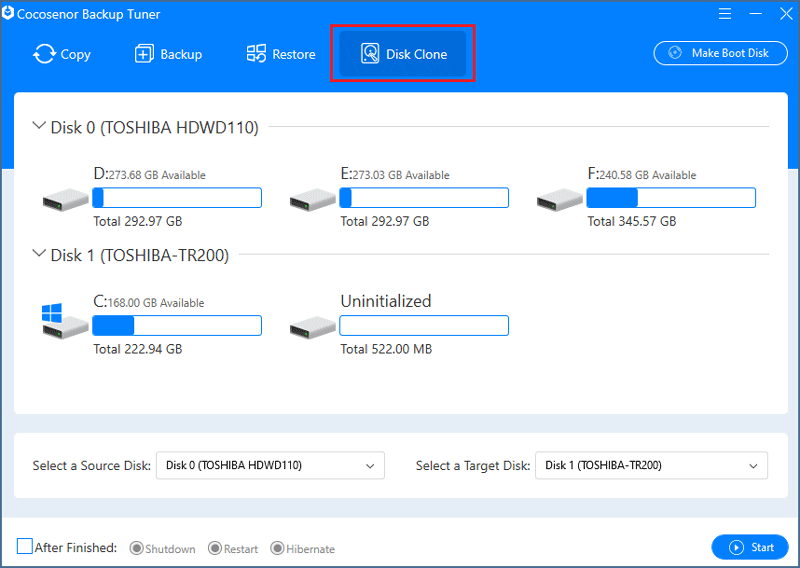Click 'Total 345.57 GB' text
Screen dimensions: 800x568
(x=632, y=221)
